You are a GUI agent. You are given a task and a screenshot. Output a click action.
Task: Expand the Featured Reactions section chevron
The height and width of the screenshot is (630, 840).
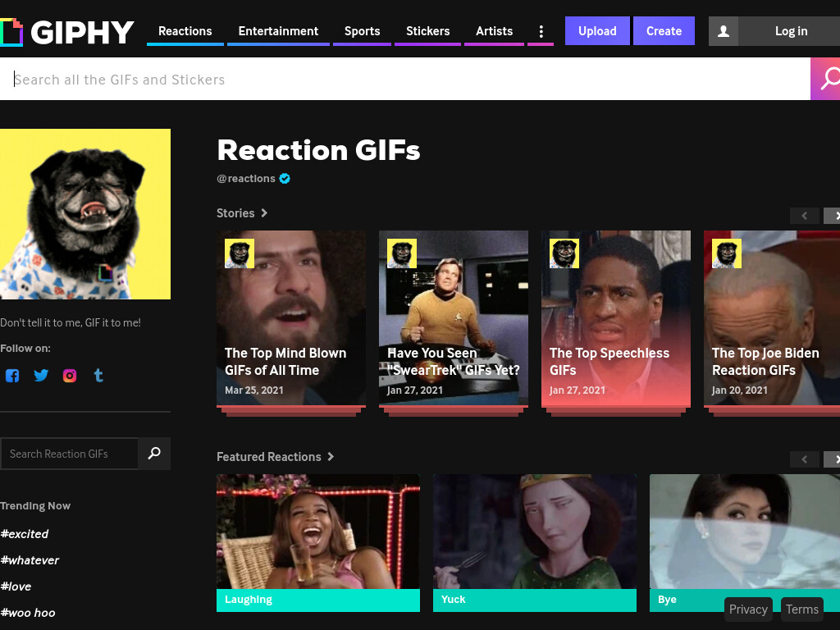tap(331, 456)
